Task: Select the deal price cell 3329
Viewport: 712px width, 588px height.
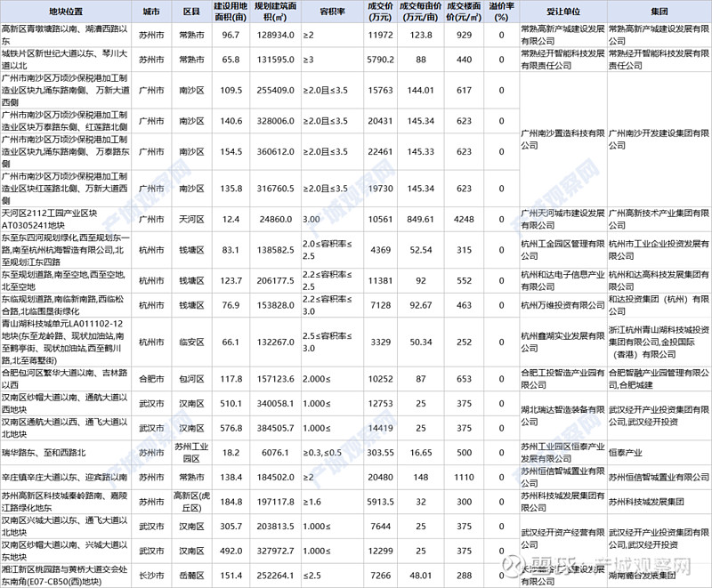Action: pos(381,342)
